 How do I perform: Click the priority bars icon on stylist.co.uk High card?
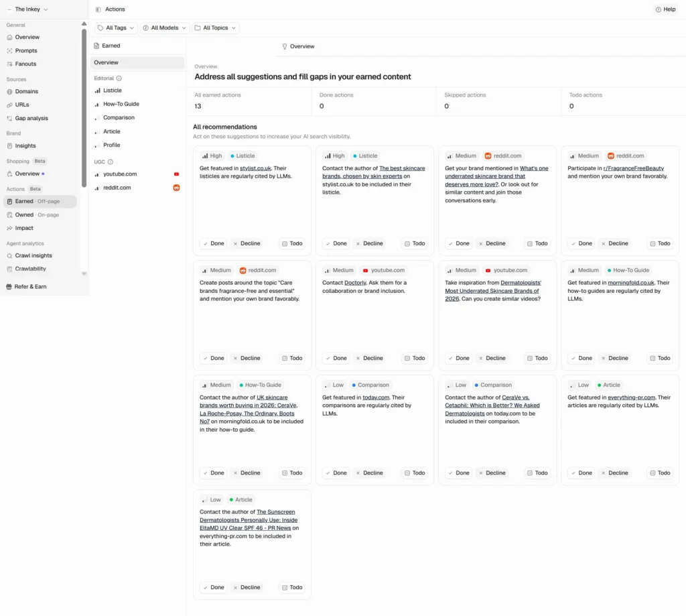[x=205, y=156]
